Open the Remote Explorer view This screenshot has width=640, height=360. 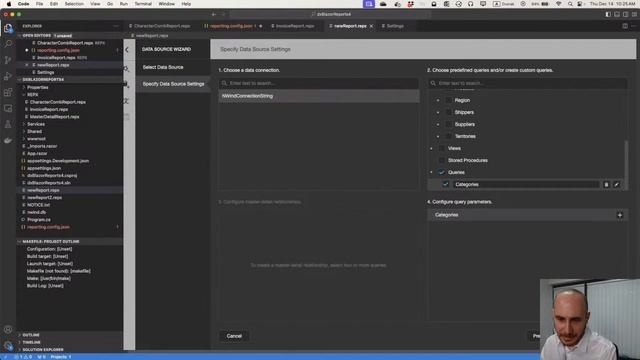(x=8, y=109)
